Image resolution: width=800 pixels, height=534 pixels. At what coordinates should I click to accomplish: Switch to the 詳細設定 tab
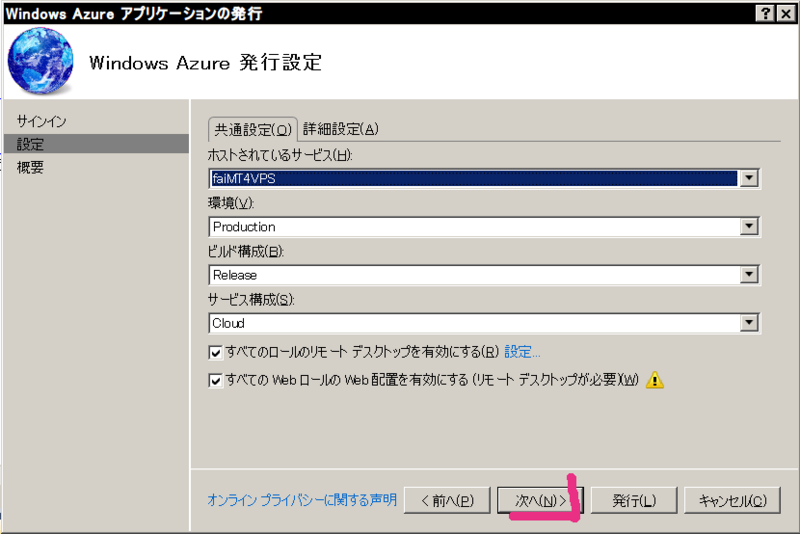(x=341, y=129)
